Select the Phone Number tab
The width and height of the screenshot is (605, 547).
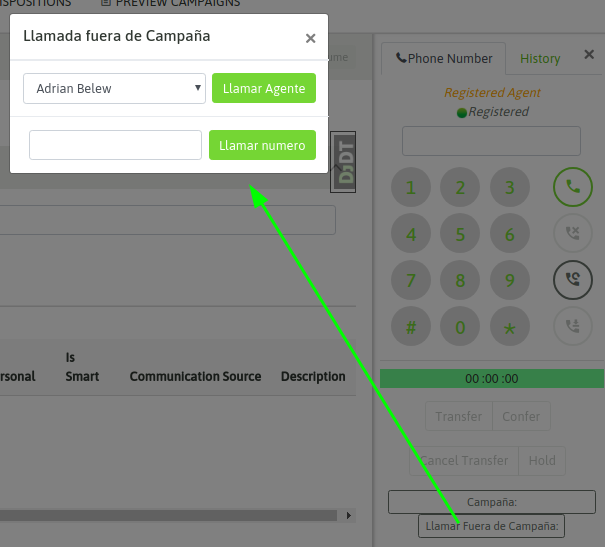pyautogui.click(x=444, y=59)
